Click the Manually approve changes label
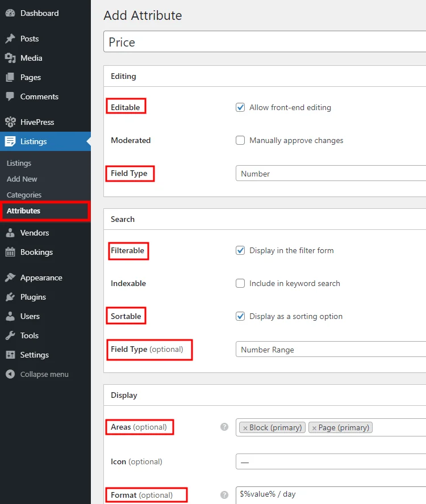 pyautogui.click(x=296, y=140)
